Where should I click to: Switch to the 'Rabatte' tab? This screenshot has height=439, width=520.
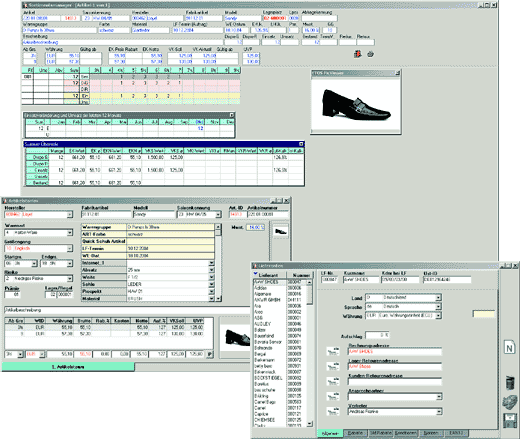(355, 433)
